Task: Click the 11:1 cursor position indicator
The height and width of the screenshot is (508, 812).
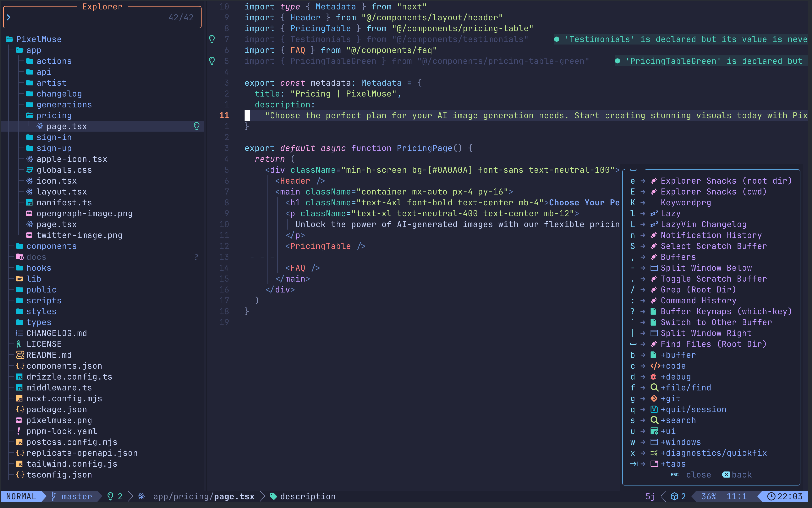Action: coord(737,496)
